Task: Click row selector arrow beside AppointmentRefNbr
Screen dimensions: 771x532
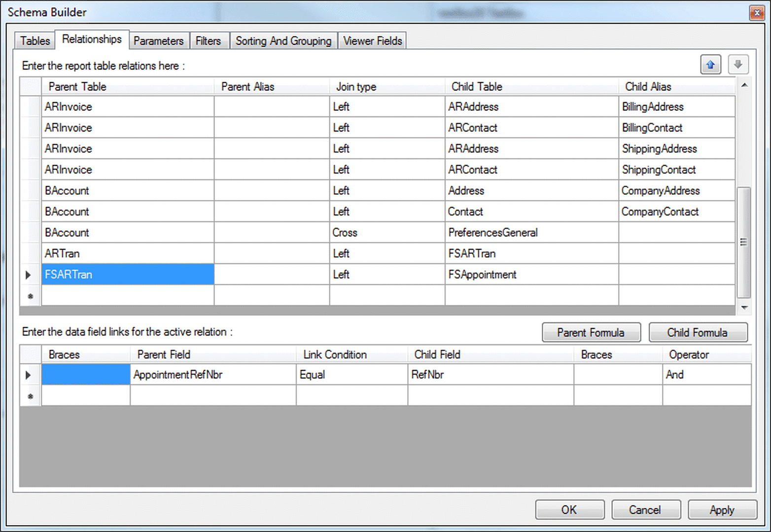Action: 29,375
